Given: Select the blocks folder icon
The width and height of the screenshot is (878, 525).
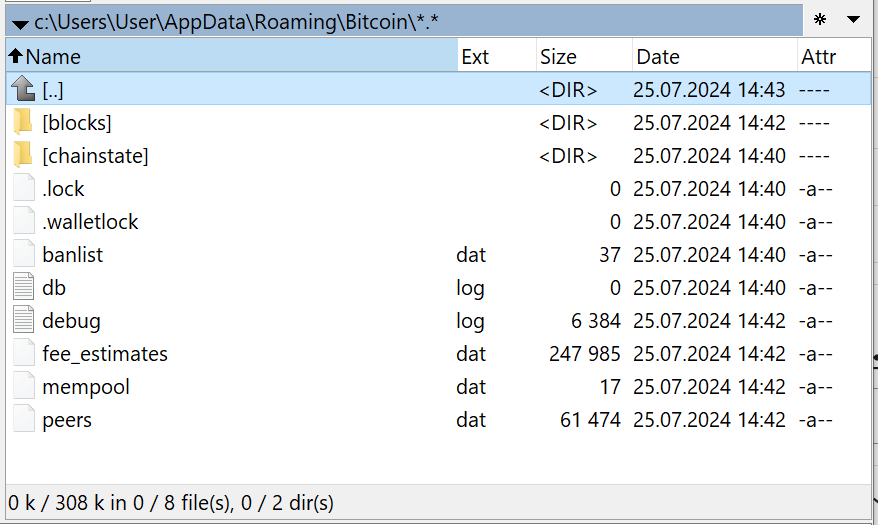Looking at the screenshot, I should point(23,122).
